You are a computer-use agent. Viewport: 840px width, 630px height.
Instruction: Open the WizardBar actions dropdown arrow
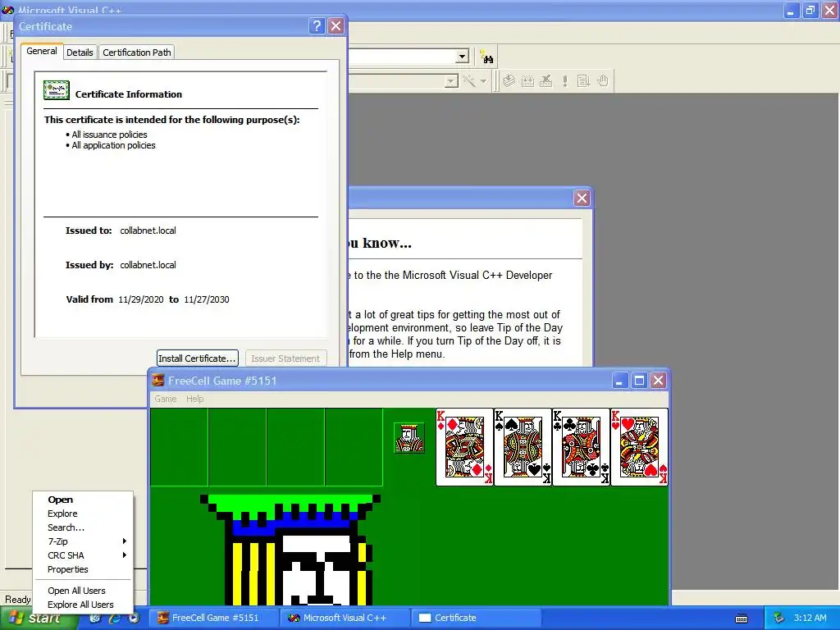[483, 81]
